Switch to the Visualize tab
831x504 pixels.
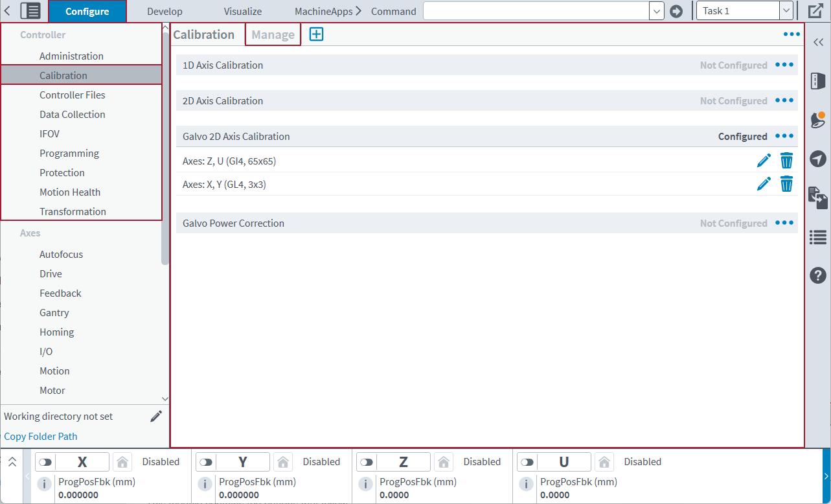[243, 12]
